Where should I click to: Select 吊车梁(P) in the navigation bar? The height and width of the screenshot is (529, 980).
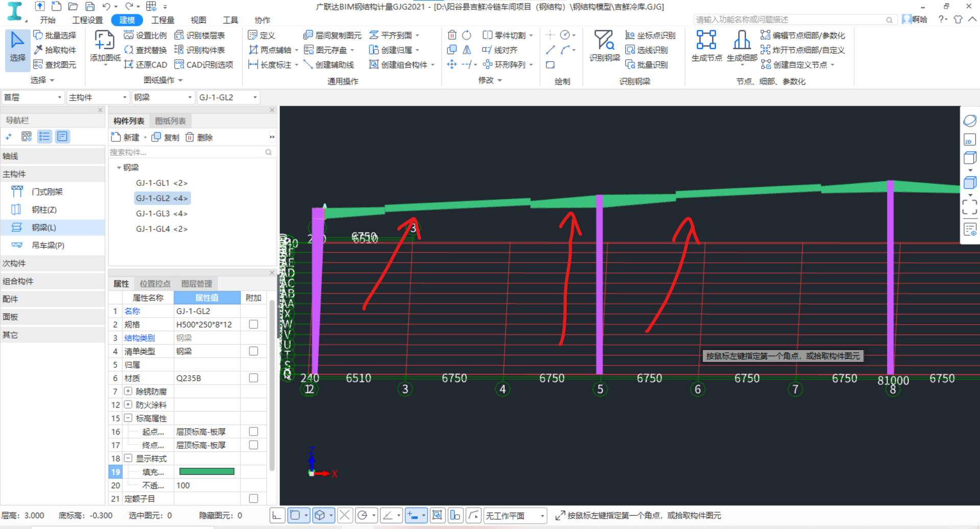48,245
